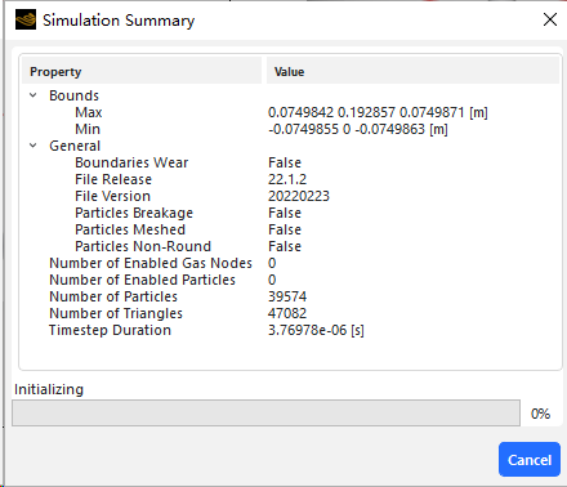The image size is (567, 487).
Task: Collapse the Bounds tree section
Action: 33,95
